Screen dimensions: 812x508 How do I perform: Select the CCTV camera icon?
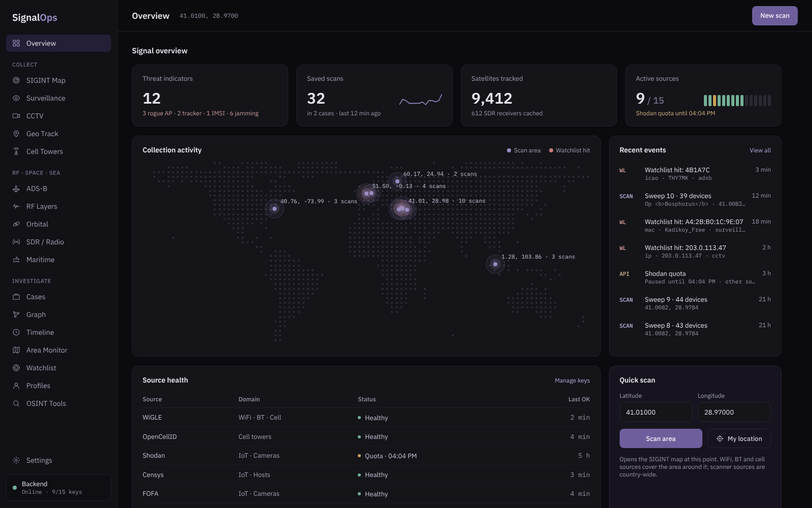click(x=16, y=116)
